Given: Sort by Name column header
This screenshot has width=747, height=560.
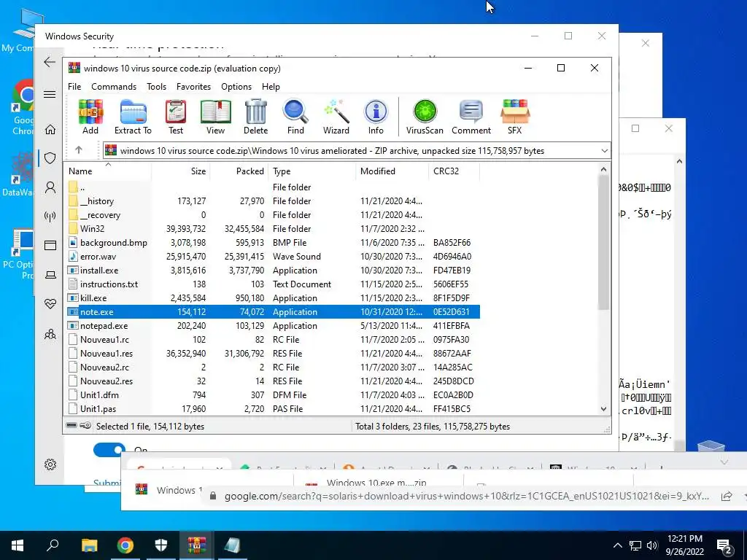Looking at the screenshot, I should [x=108, y=171].
